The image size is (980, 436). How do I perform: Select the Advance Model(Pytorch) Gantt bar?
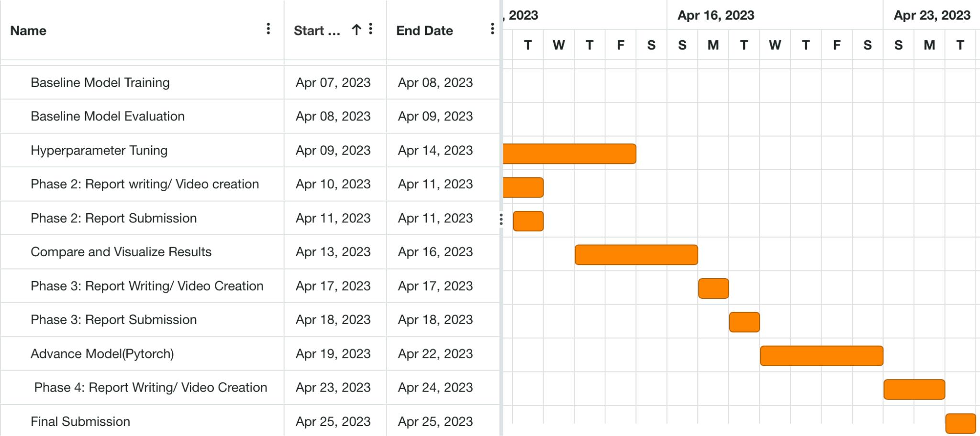(x=822, y=354)
